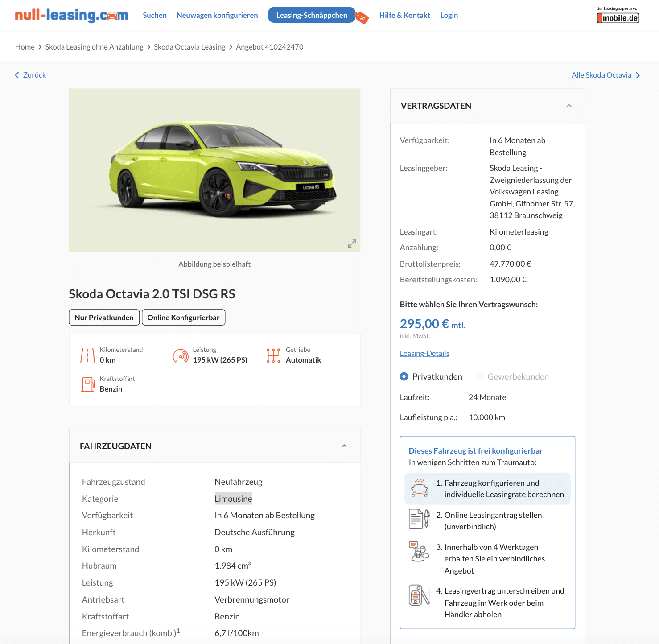Click Dieses Fahrzeug ist frei konfigurierbar heading
The width and height of the screenshot is (659, 644).
coord(476,451)
